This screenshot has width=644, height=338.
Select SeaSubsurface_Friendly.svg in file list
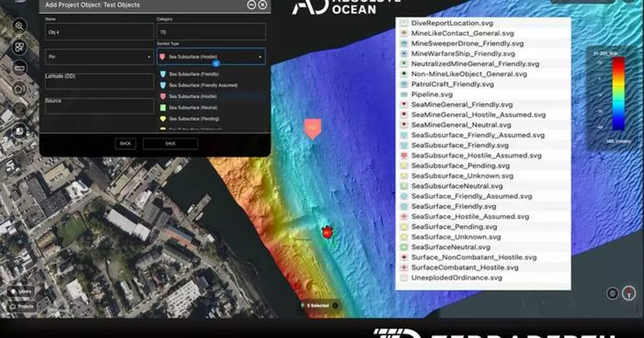coord(459,146)
